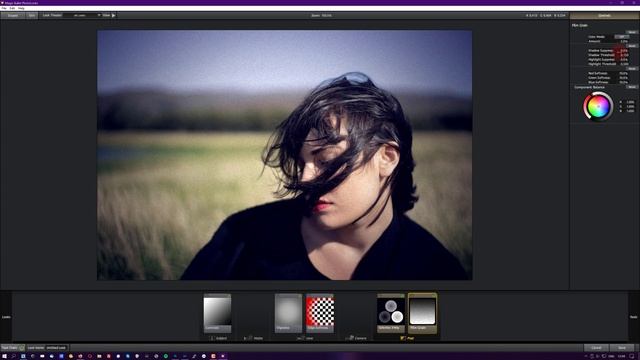Toggle the Scopes button
This screenshot has width=640, height=360.
coord(13,16)
